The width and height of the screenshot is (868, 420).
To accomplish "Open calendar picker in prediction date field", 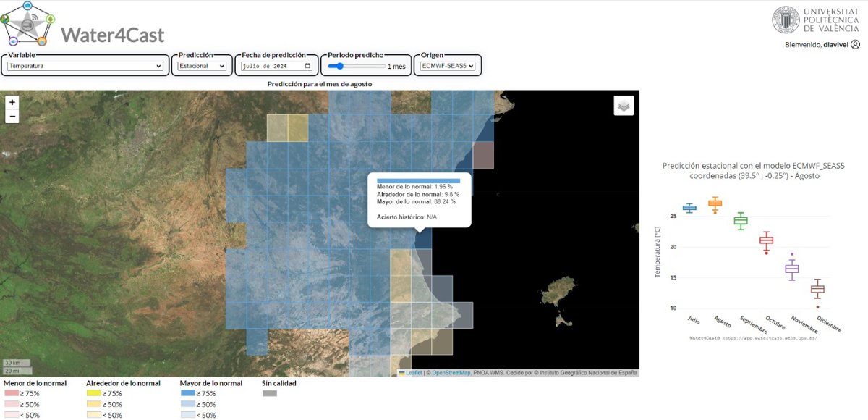I will point(308,66).
